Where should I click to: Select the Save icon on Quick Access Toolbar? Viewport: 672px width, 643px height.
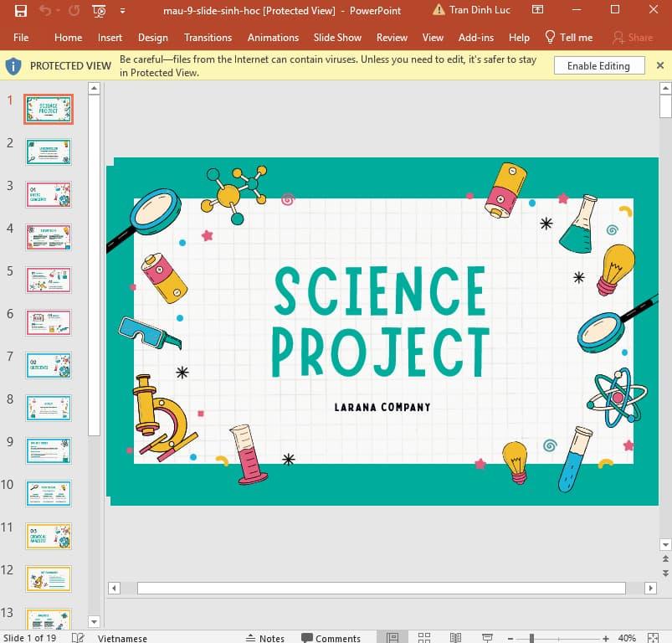click(x=20, y=10)
